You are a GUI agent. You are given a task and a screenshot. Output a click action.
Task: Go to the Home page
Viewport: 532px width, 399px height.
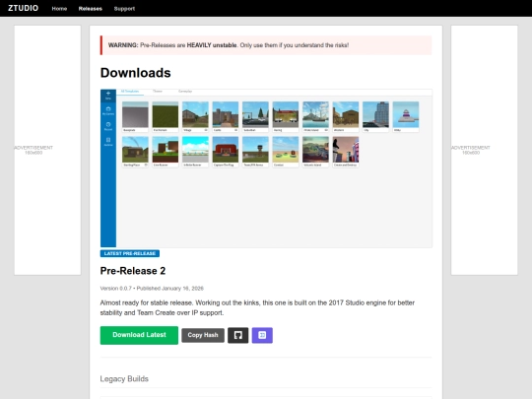(59, 9)
